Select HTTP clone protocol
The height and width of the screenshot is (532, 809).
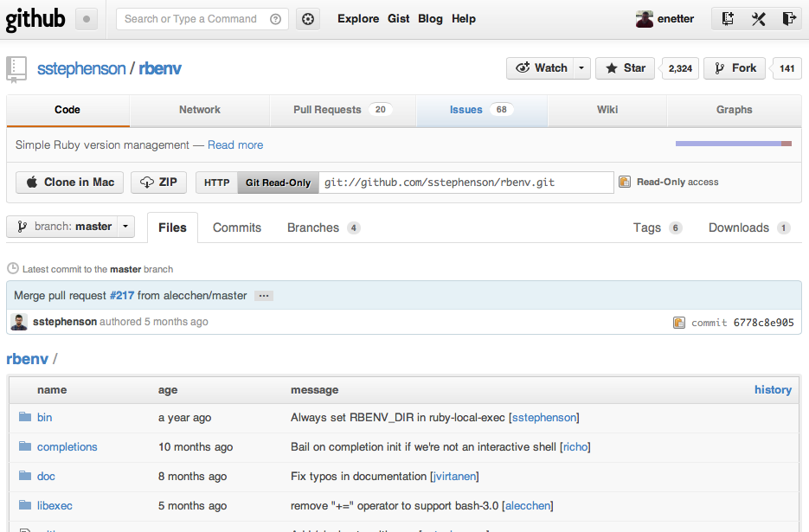click(x=216, y=183)
